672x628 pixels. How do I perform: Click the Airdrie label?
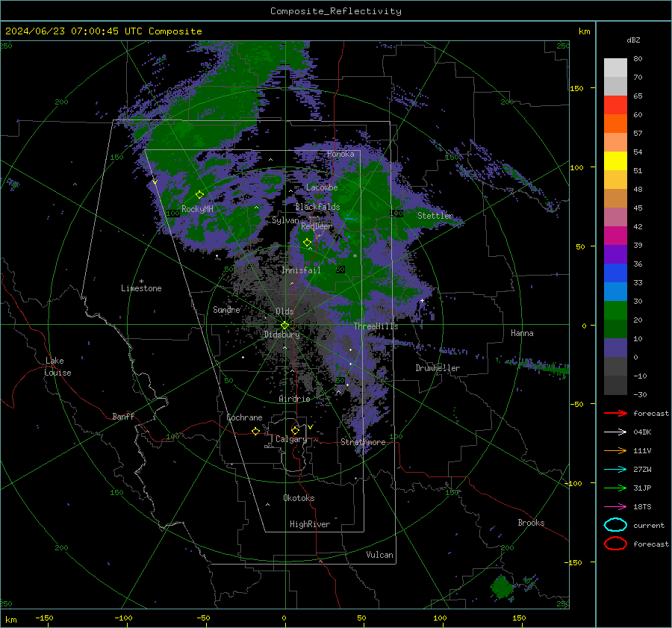(294, 399)
